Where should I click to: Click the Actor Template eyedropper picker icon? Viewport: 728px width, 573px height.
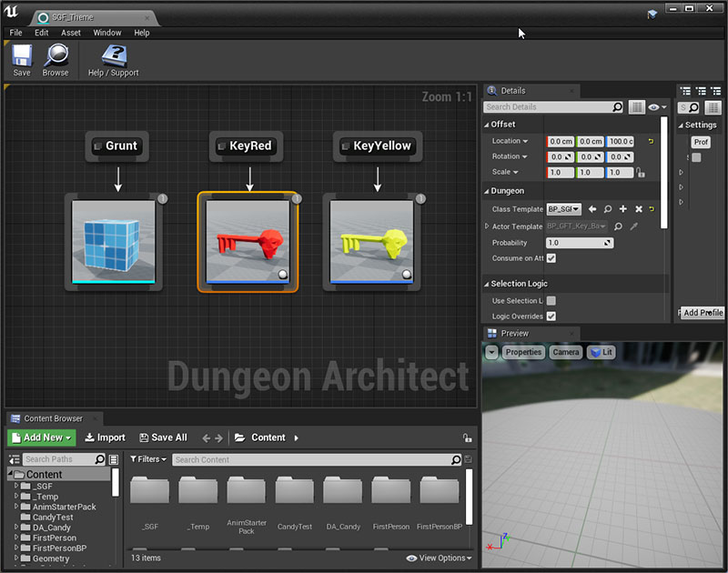633,226
